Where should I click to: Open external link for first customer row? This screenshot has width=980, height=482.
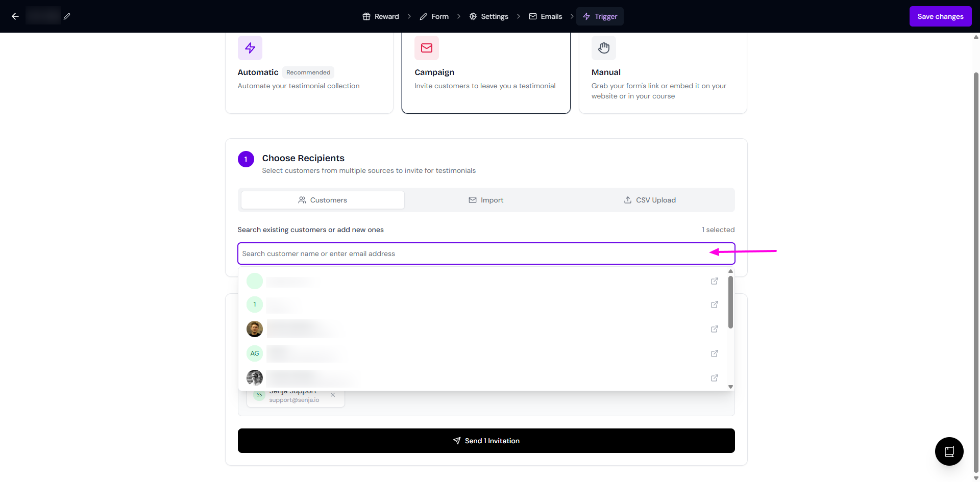click(715, 281)
